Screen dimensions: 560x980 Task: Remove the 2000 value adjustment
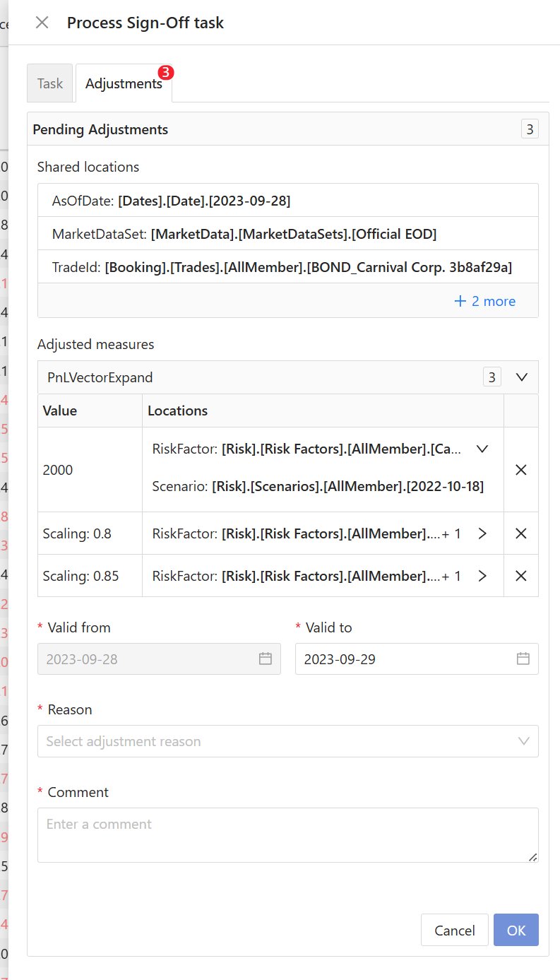(521, 470)
